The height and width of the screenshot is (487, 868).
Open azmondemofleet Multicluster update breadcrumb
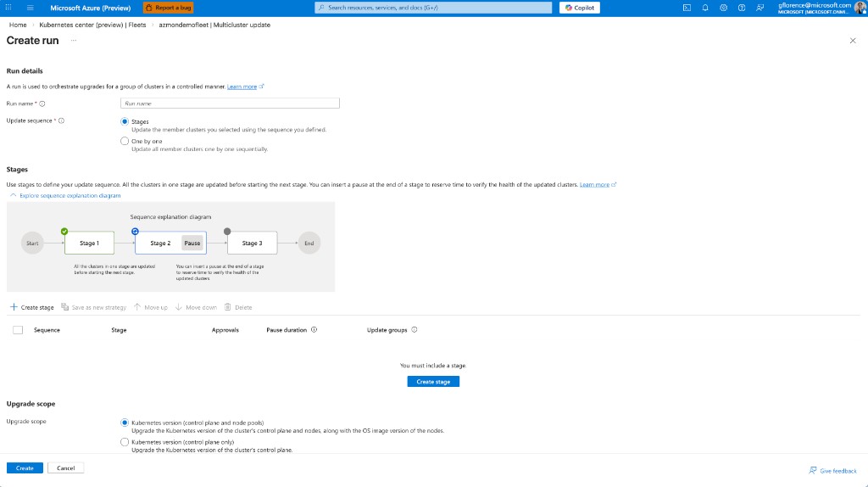(x=214, y=25)
